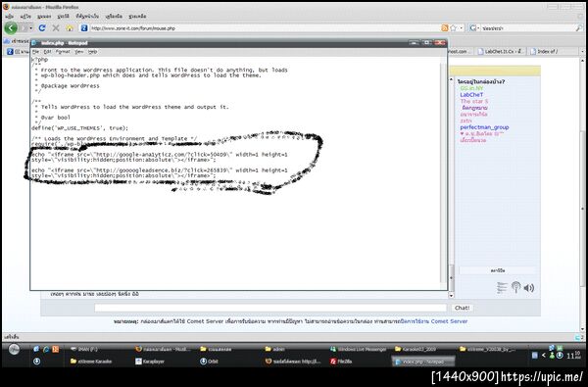This screenshot has width=588, height=387.
Task: Click the chat message list icon
Action: click(x=502, y=288)
